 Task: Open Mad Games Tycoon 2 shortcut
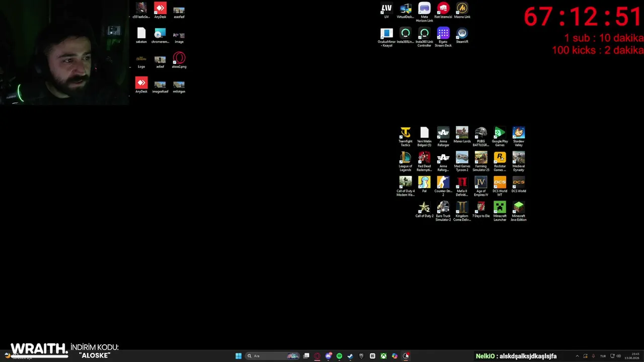462,161
